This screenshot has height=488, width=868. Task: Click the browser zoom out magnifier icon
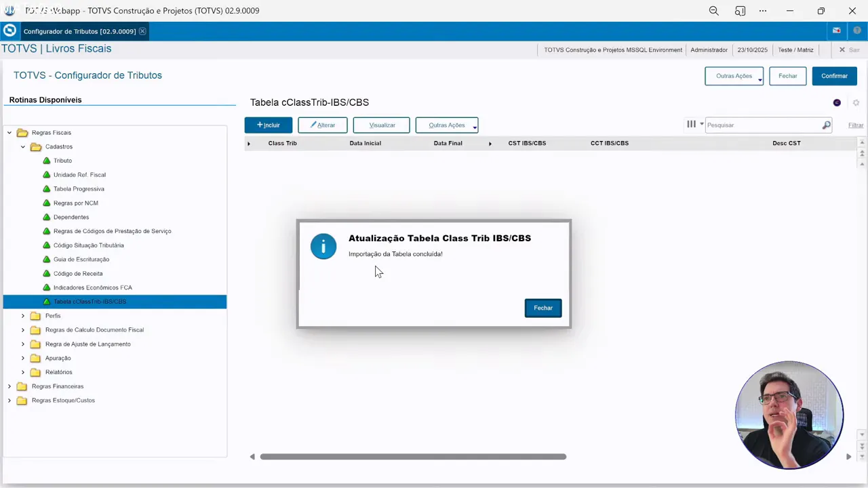point(713,11)
